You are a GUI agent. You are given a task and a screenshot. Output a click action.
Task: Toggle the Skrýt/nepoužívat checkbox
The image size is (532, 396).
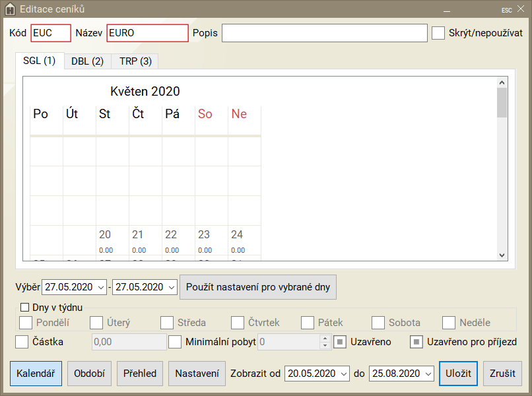pos(438,33)
